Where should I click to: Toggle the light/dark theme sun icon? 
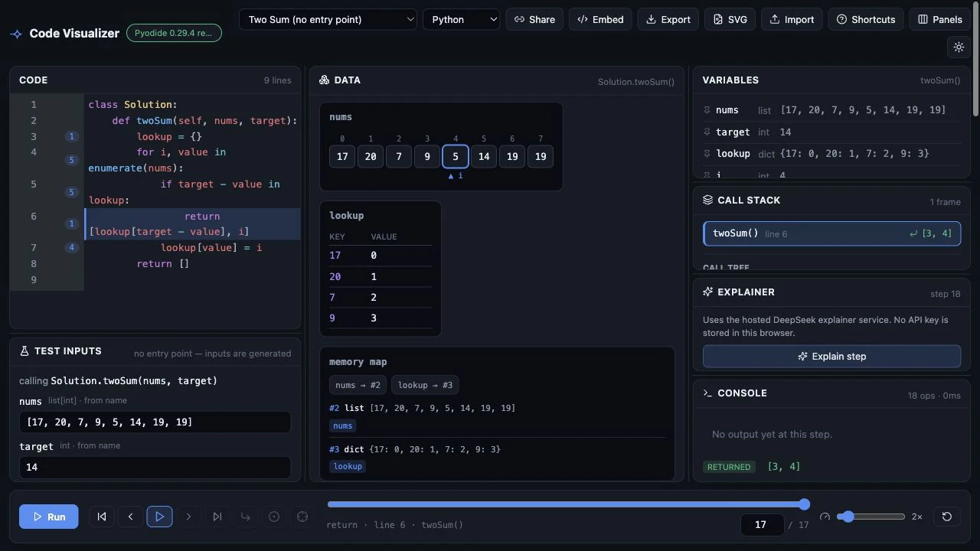[x=959, y=47]
